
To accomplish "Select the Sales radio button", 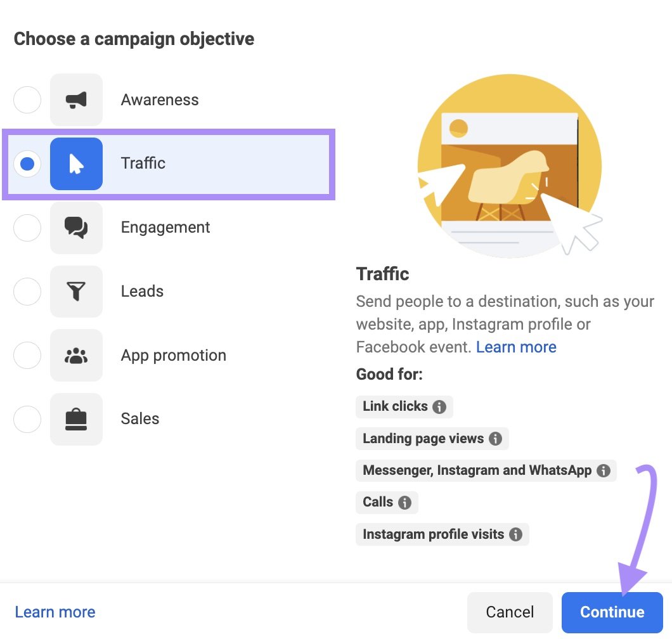I will 27,419.
